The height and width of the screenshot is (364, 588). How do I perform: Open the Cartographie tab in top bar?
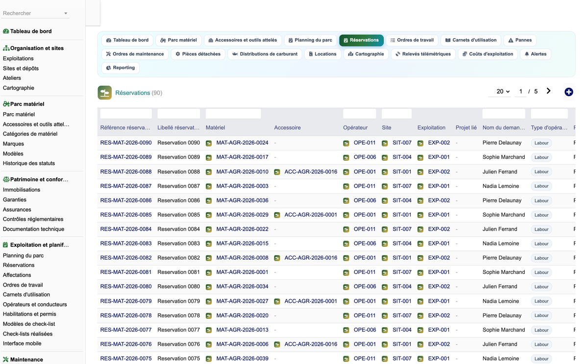[x=366, y=54]
